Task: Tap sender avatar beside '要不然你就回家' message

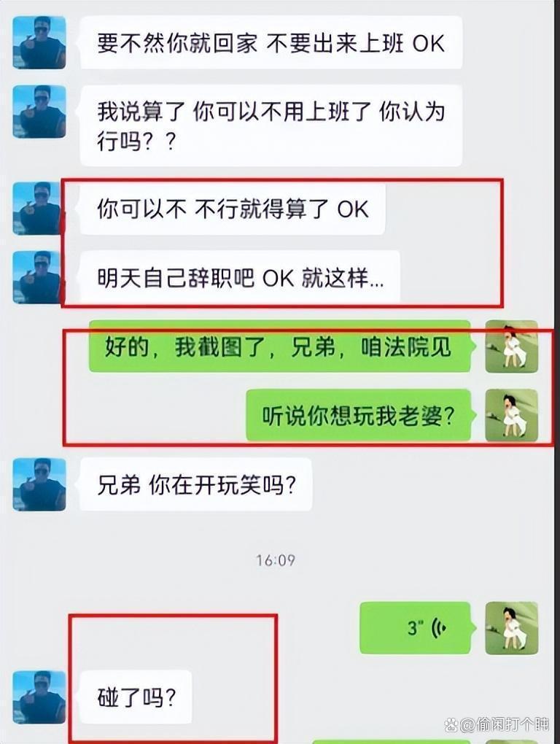Action: tap(39, 43)
